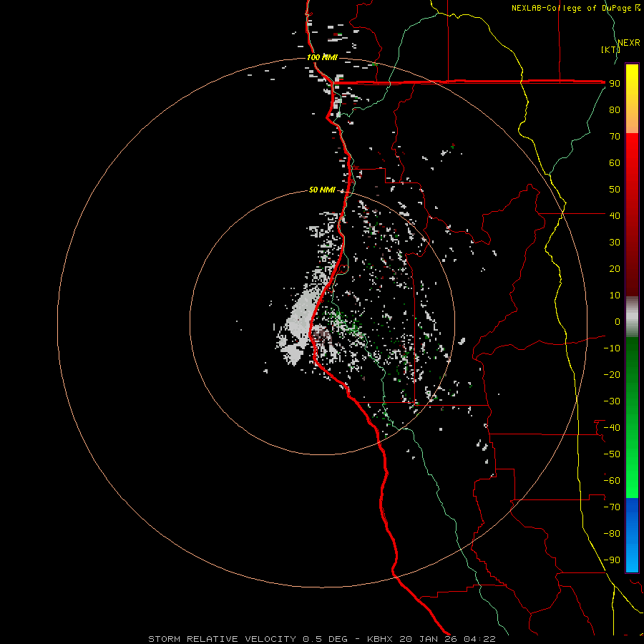Click the "50" value on the velocity scale
This screenshot has height=644, width=644.
pyautogui.click(x=615, y=190)
